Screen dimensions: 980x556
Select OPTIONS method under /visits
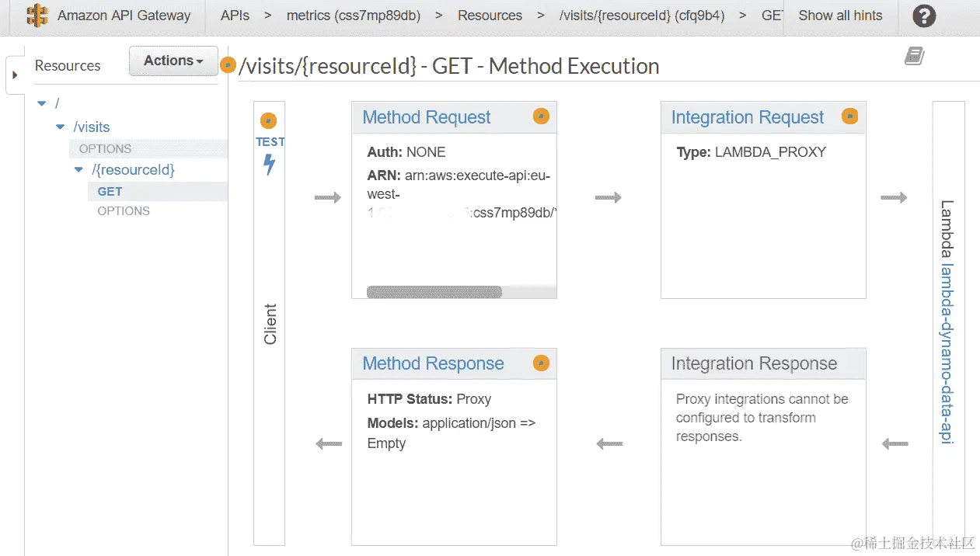(x=105, y=148)
